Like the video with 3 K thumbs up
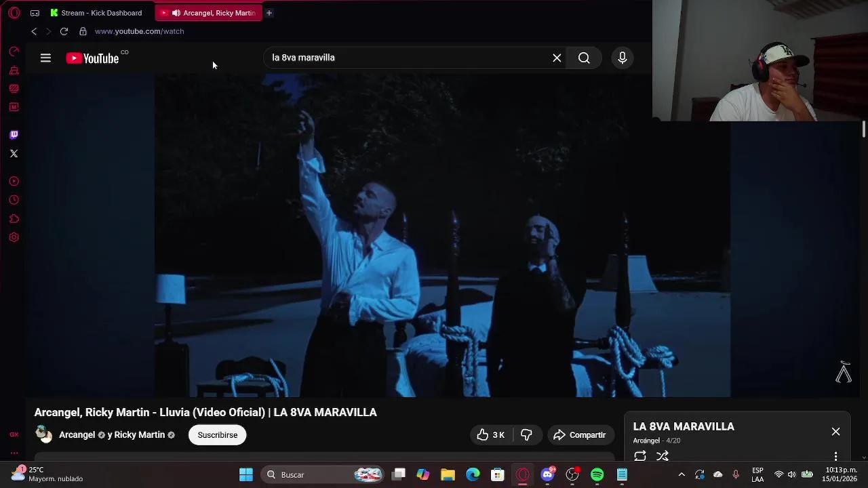This screenshot has height=488, width=868. (491, 435)
